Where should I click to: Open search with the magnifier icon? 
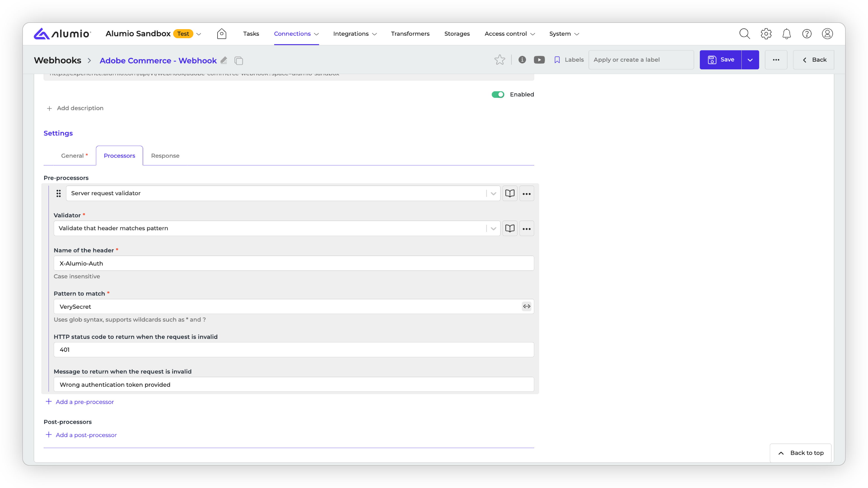point(744,34)
